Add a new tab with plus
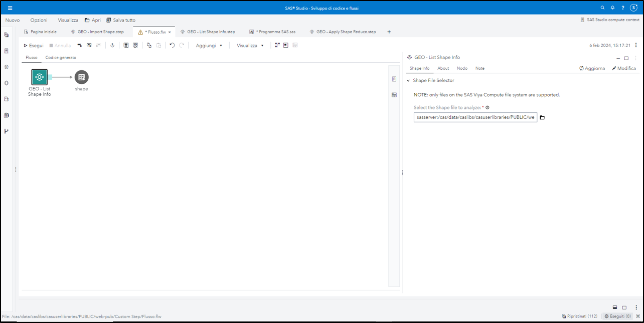 tap(389, 32)
